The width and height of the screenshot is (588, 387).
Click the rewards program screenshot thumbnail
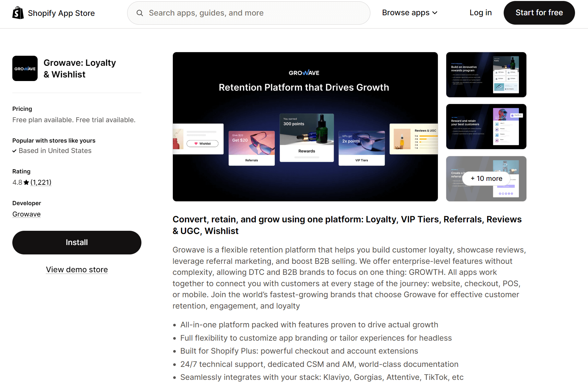[x=486, y=75]
